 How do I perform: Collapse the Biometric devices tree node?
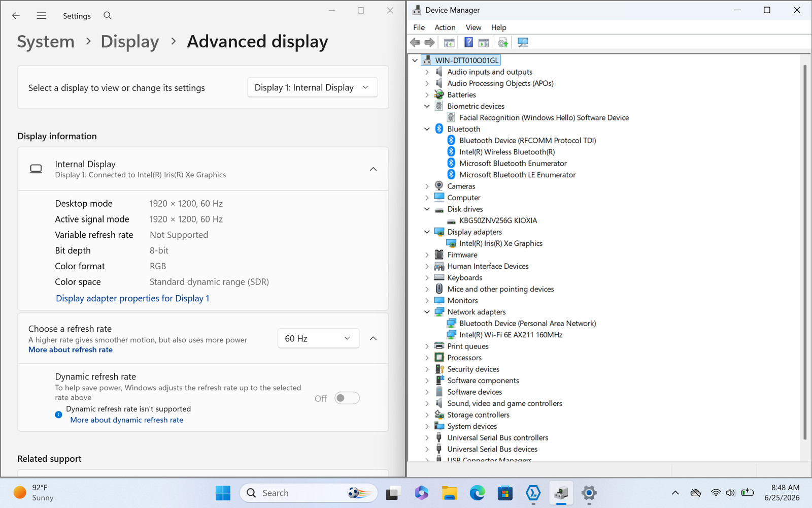427,106
